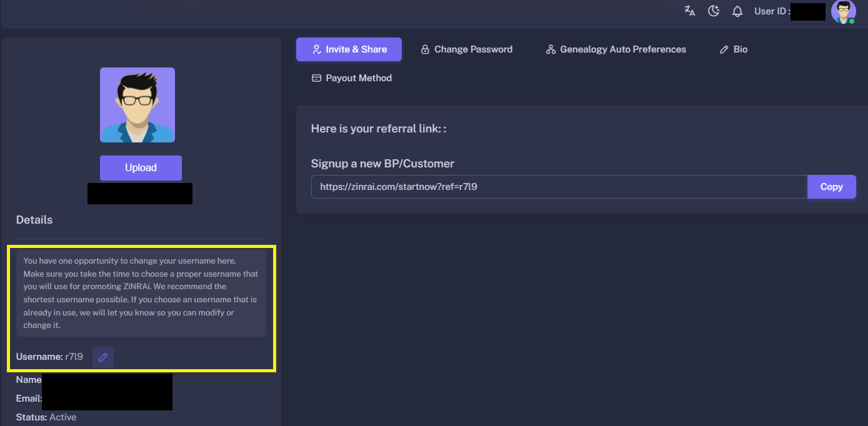Edit username with the pencil icon
Screen dimensions: 868x426
coord(103,357)
